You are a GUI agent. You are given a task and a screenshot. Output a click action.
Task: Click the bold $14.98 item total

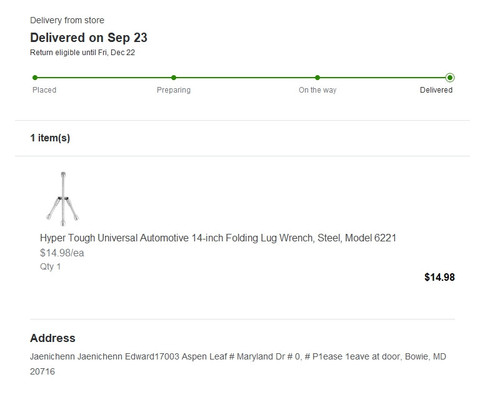(439, 277)
